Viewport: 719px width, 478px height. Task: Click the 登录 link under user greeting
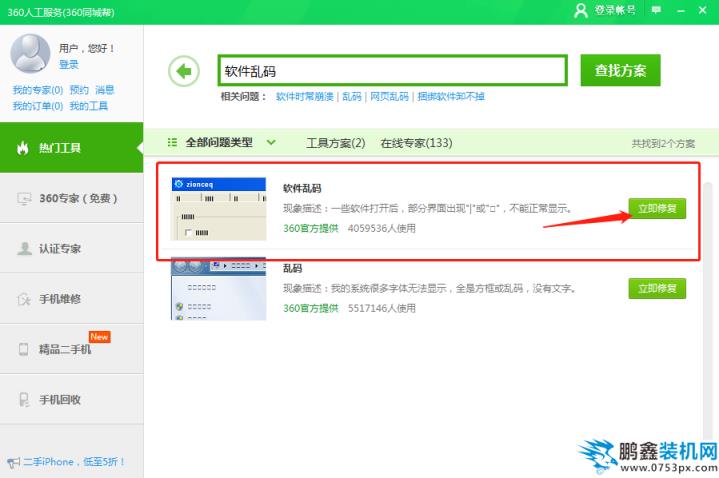point(69,65)
